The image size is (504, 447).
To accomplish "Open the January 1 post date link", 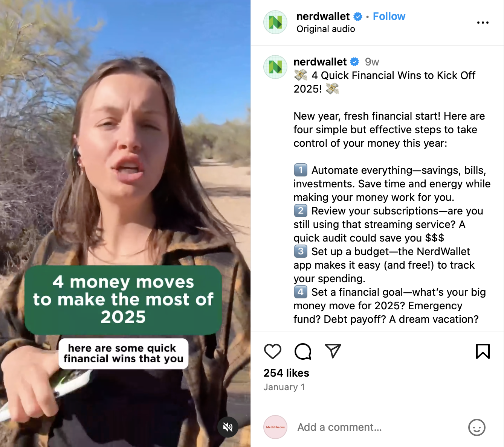I will (284, 387).
